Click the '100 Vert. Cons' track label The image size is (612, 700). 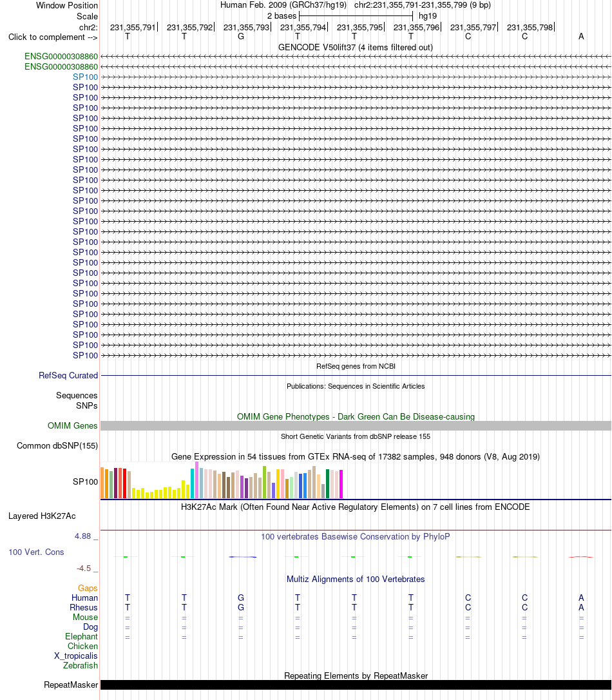tap(36, 552)
